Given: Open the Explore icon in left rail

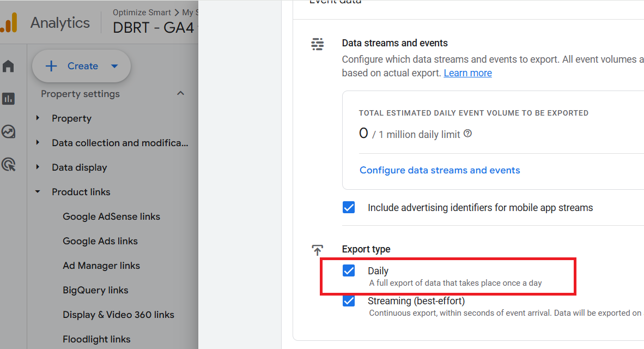Looking at the screenshot, I should [x=8, y=131].
